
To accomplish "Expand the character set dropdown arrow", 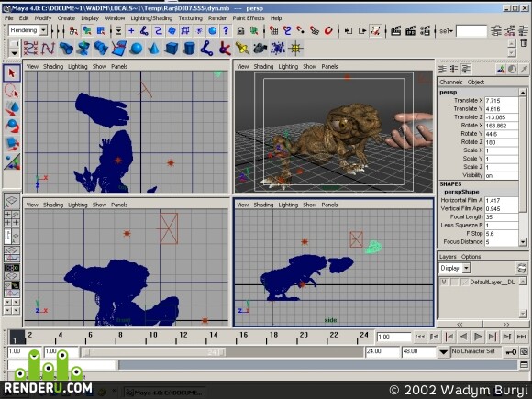I will tap(443, 352).
